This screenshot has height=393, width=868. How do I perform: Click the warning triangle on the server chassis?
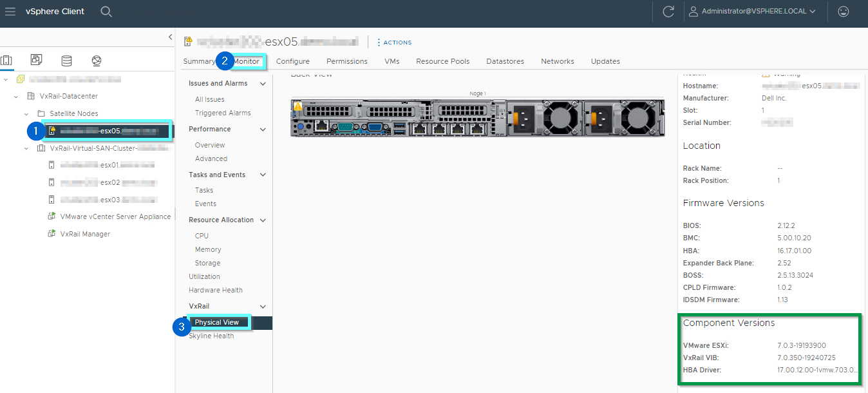click(x=297, y=106)
